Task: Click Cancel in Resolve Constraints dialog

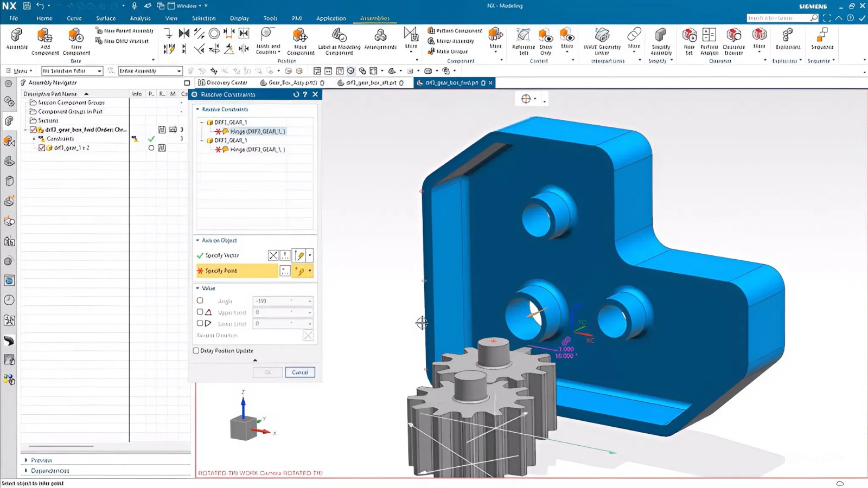Action: click(x=300, y=373)
